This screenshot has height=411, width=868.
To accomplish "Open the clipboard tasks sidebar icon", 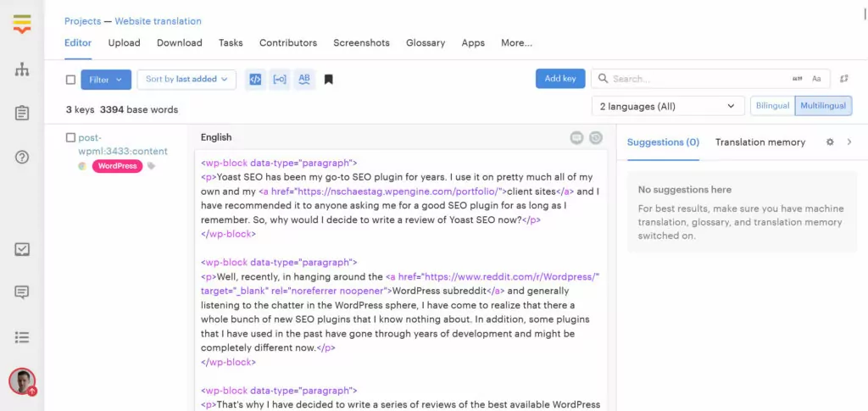I will tap(22, 113).
